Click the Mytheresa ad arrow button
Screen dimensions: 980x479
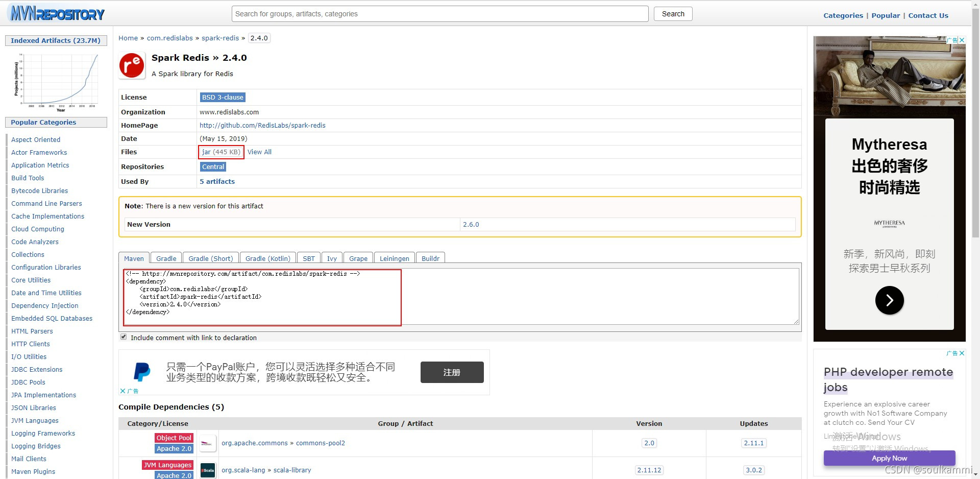pyautogui.click(x=889, y=300)
